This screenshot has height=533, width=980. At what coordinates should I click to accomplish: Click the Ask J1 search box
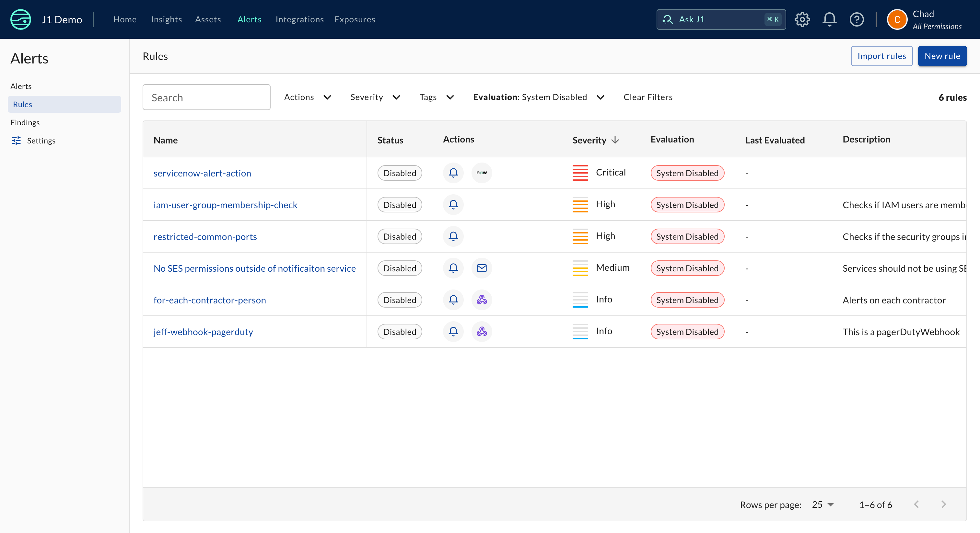pyautogui.click(x=721, y=19)
